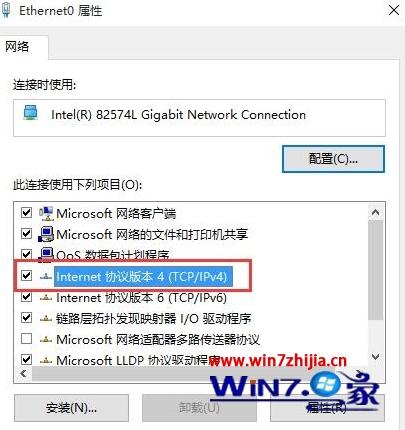Screen dimensions: 405x430
Task: Click the 链路层拓扑发现映射器 item icon
Action: click(46, 319)
